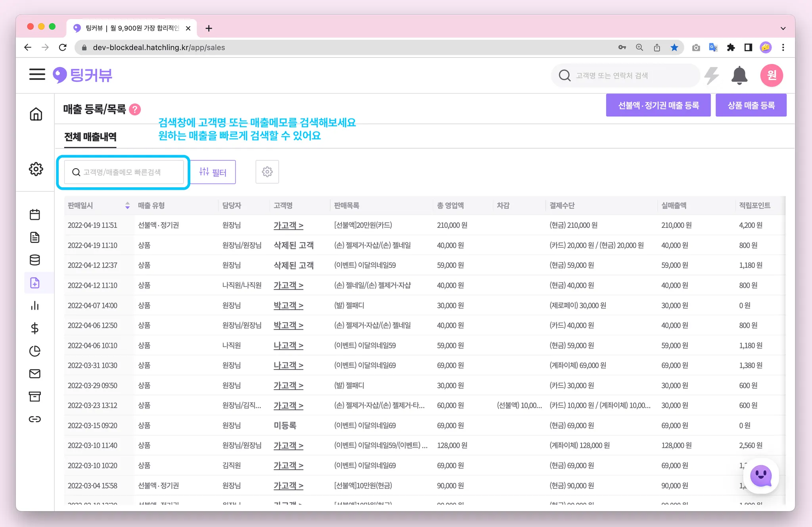The image size is (812, 527).
Task: Click the home icon in sidebar
Action: tap(36, 114)
